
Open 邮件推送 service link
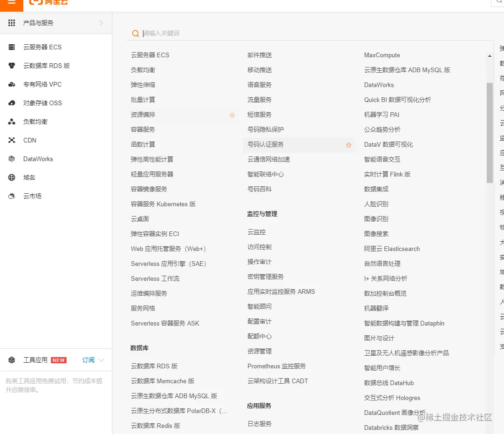pyautogui.click(x=260, y=55)
